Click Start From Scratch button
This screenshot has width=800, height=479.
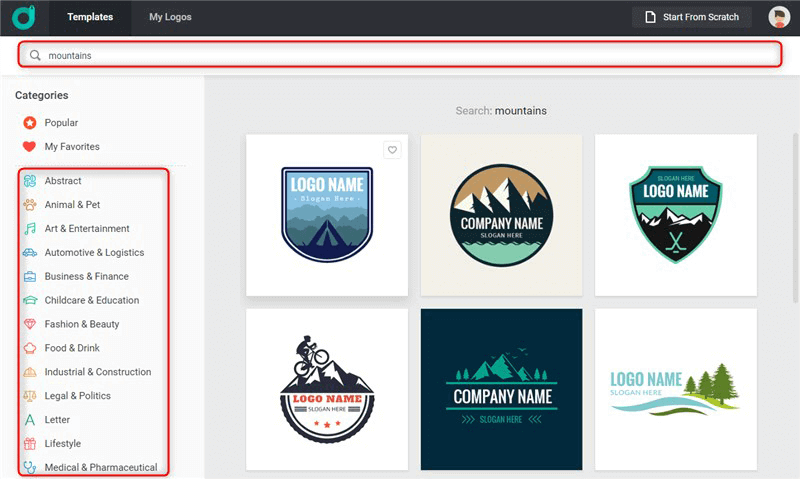(692, 17)
